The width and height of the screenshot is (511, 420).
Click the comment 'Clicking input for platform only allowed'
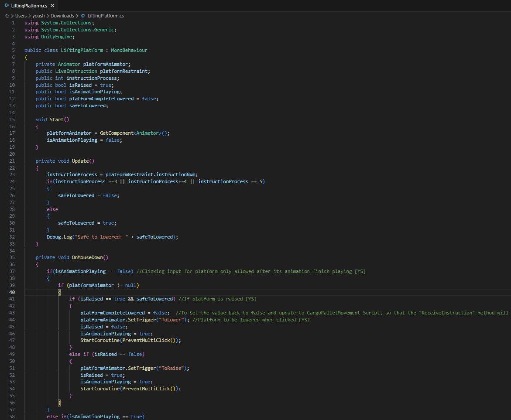[x=198, y=271]
